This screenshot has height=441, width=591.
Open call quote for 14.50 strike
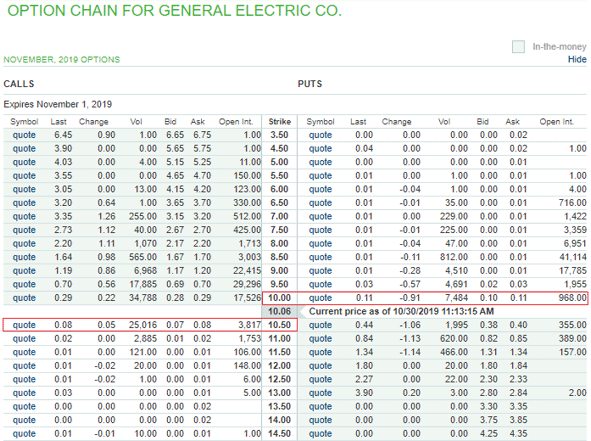coord(24,433)
